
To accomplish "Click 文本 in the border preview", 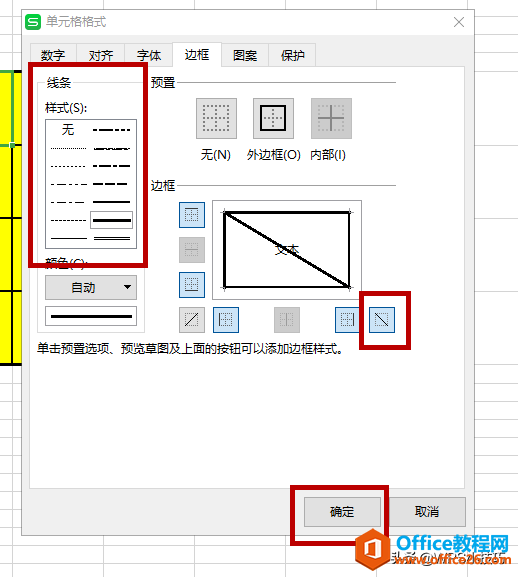I will (287, 250).
